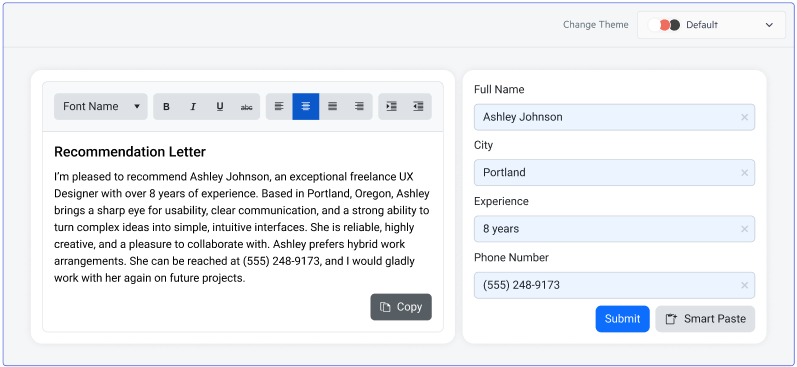Image resolution: width=797 pixels, height=367 pixels.
Task: Focus the City input containing Portland
Action: pyautogui.click(x=615, y=173)
